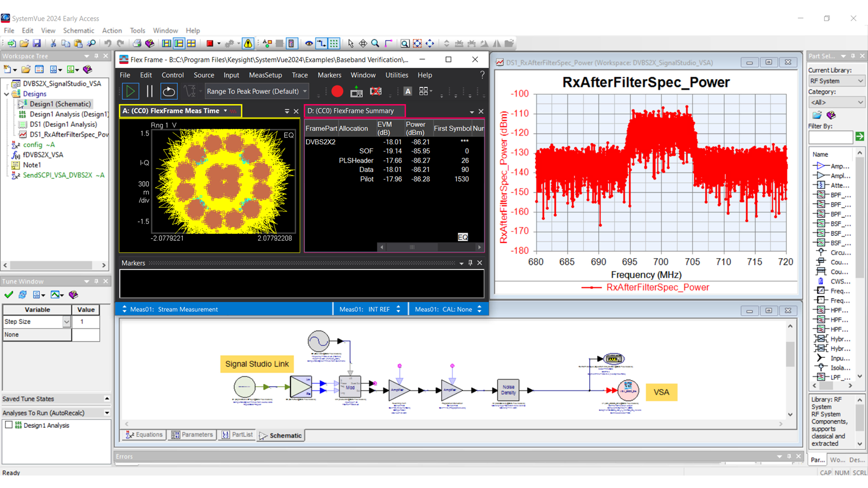
Task: Collapse the Designs tree node
Action: (7, 94)
